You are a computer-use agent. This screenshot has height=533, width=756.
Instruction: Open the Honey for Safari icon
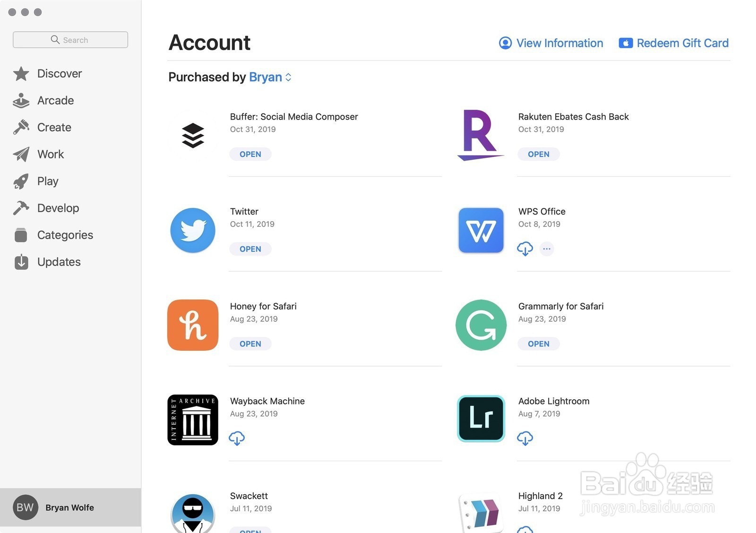coord(193,325)
